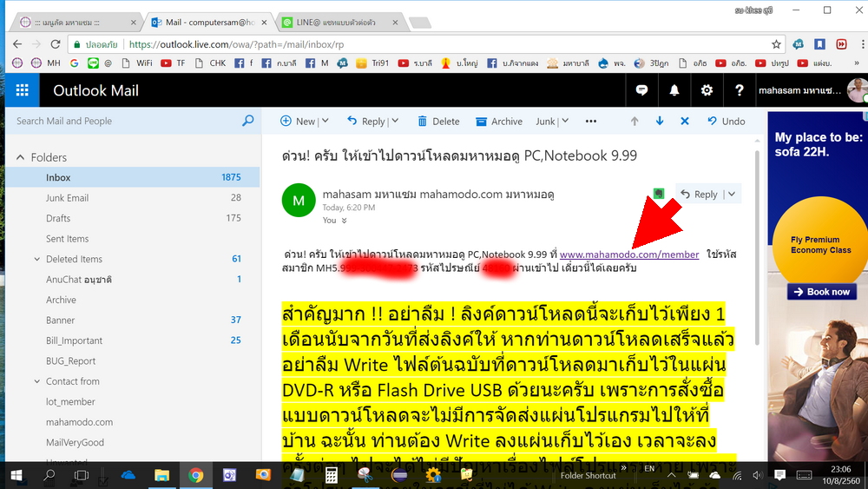
Task: Switch to the first มหาแชม browser tab
Action: coord(75,23)
